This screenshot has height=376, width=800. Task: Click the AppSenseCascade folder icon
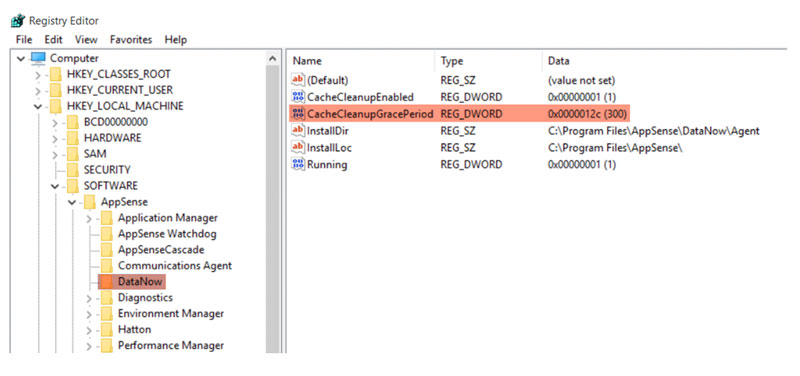click(x=107, y=249)
